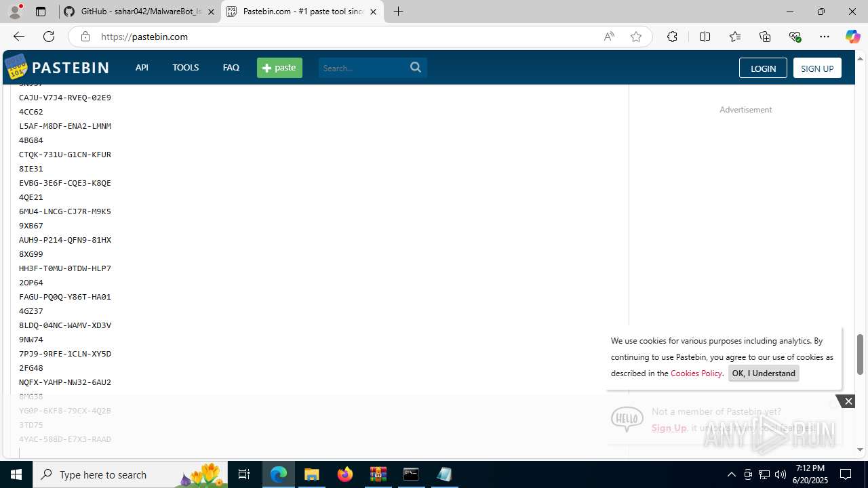
Task: Click text line CTQK-731U-G1CN-KFUR
Action: pyautogui.click(x=65, y=155)
